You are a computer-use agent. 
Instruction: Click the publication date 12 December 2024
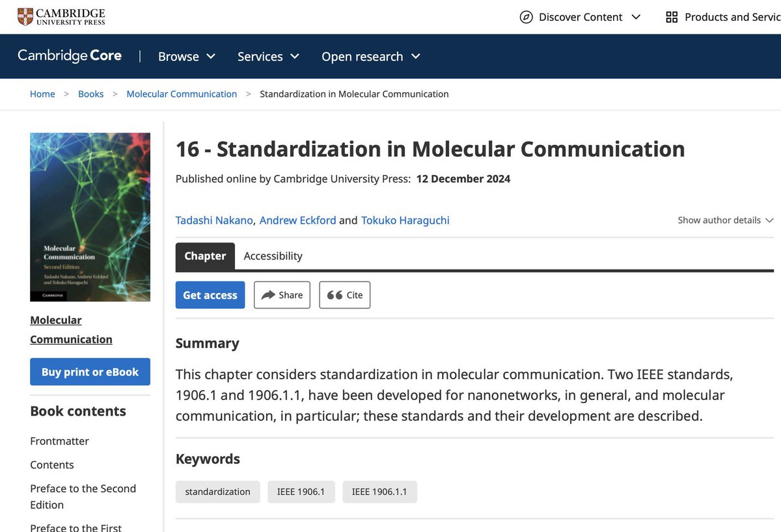click(463, 179)
